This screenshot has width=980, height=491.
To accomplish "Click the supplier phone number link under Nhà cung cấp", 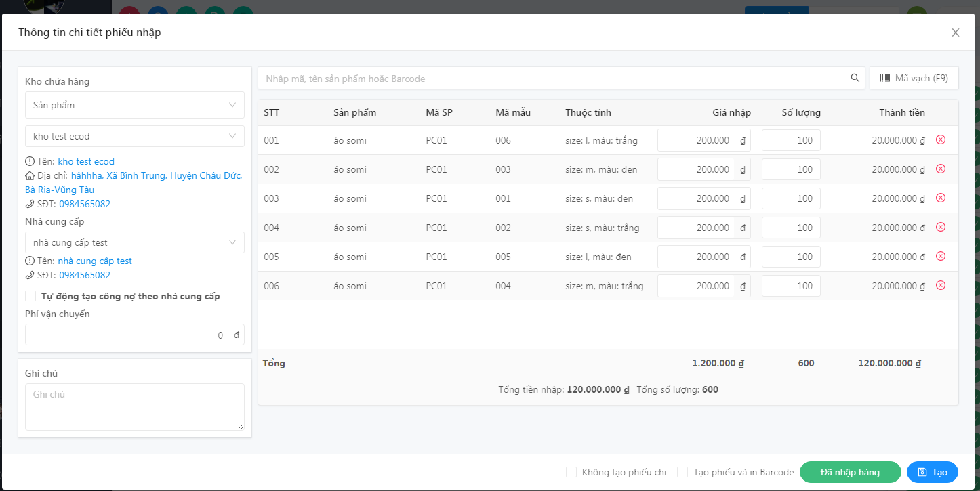I will 85,276.
